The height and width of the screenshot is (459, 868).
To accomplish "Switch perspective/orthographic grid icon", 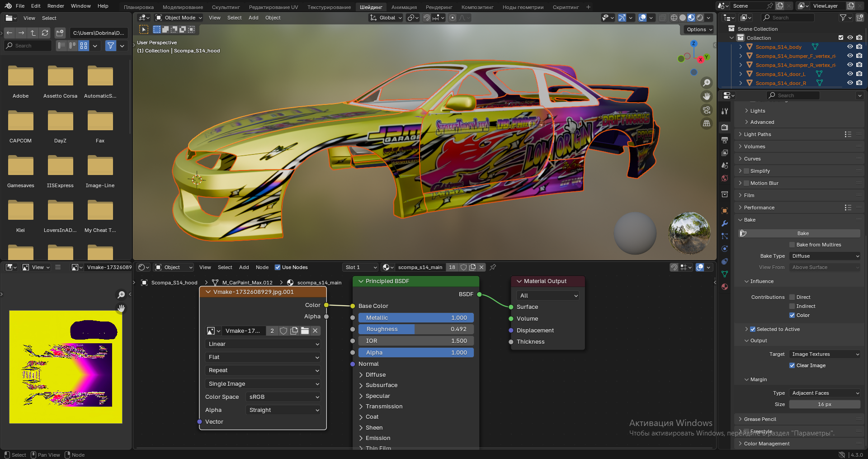I will [x=706, y=123].
